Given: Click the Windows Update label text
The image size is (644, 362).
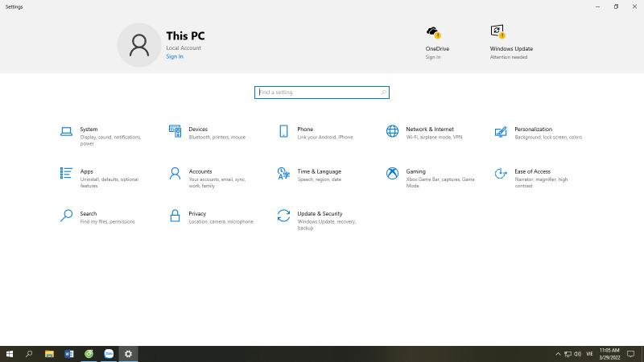Looking at the screenshot, I should [511, 49].
